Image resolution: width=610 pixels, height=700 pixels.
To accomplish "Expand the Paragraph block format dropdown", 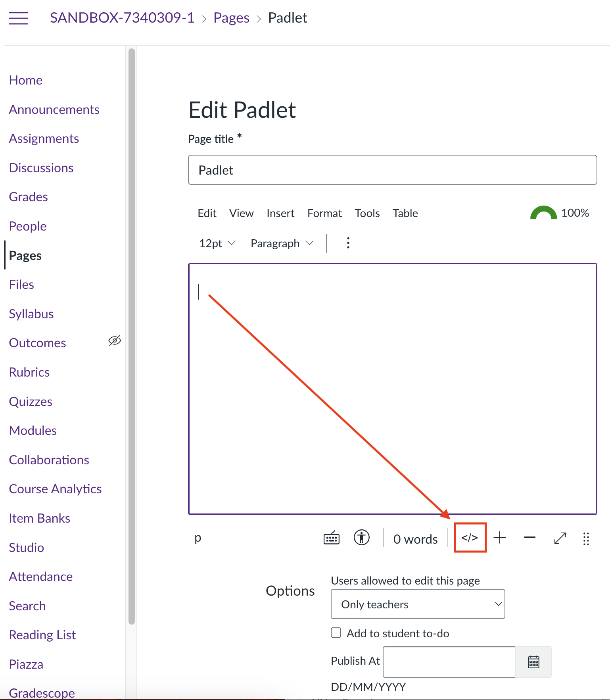I will click(282, 243).
